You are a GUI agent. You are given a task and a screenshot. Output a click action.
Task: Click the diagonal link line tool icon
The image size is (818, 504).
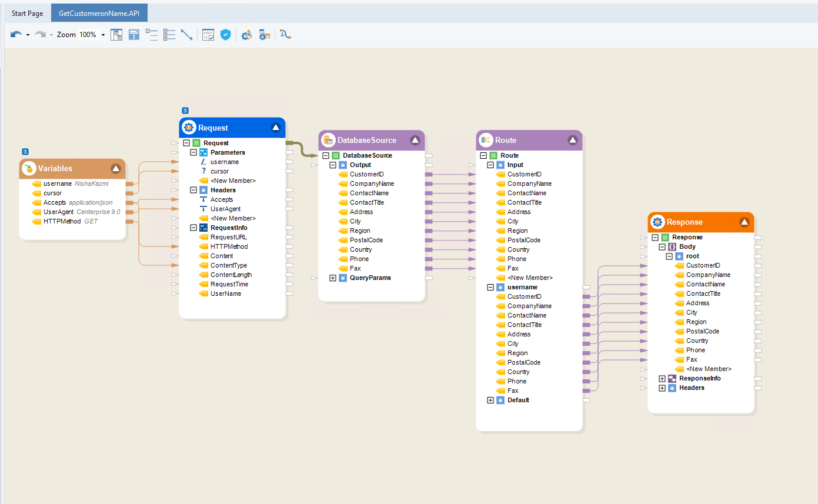tap(186, 35)
